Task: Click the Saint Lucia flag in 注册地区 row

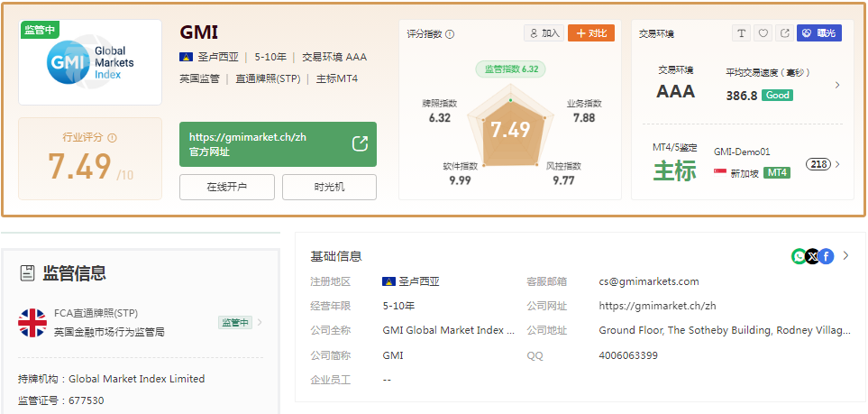Action: coord(388,281)
